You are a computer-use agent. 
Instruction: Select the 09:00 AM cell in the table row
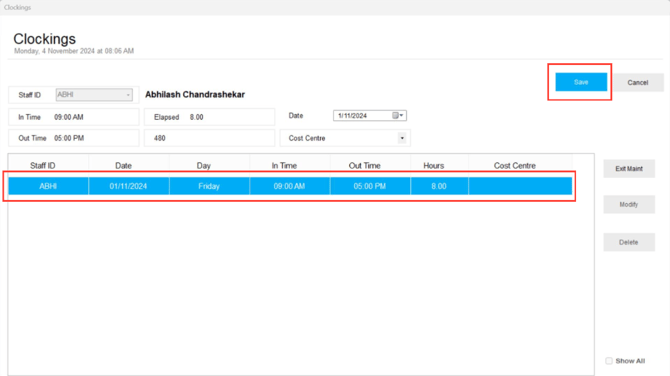point(289,186)
